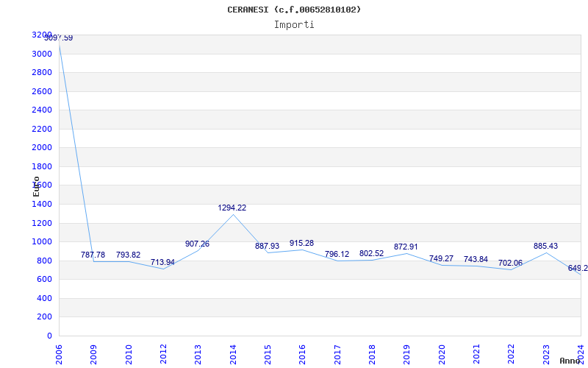Click the 800 tick on Euro axis

point(45,261)
